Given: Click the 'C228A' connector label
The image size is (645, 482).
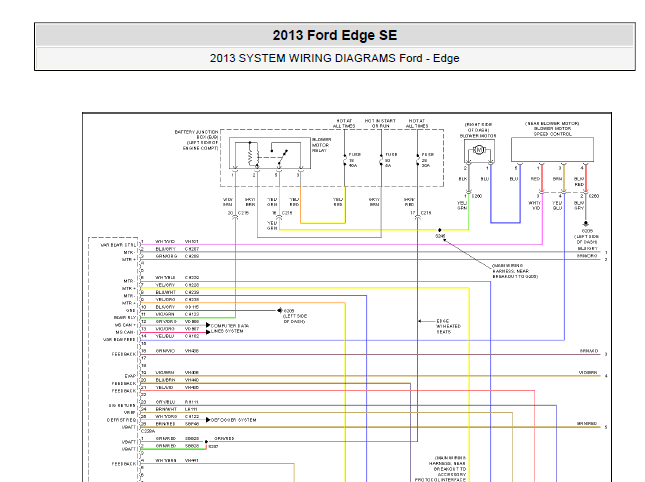Looking at the screenshot, I should [x=148, y=431].
